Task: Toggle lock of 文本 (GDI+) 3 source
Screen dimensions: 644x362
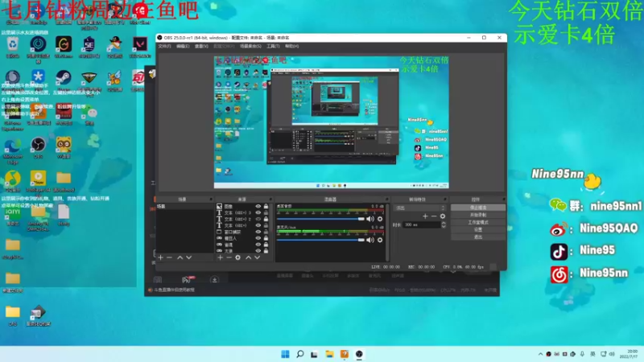Action: coord(266,213)
